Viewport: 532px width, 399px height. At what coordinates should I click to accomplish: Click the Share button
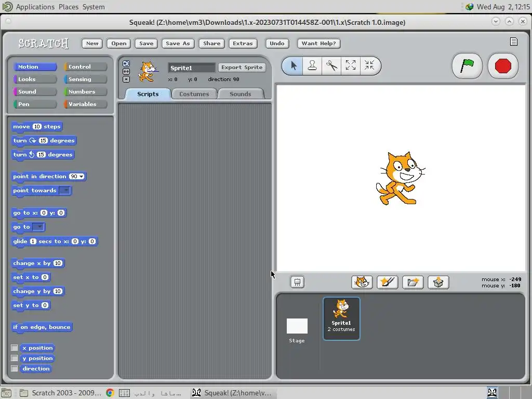point(212,44)
